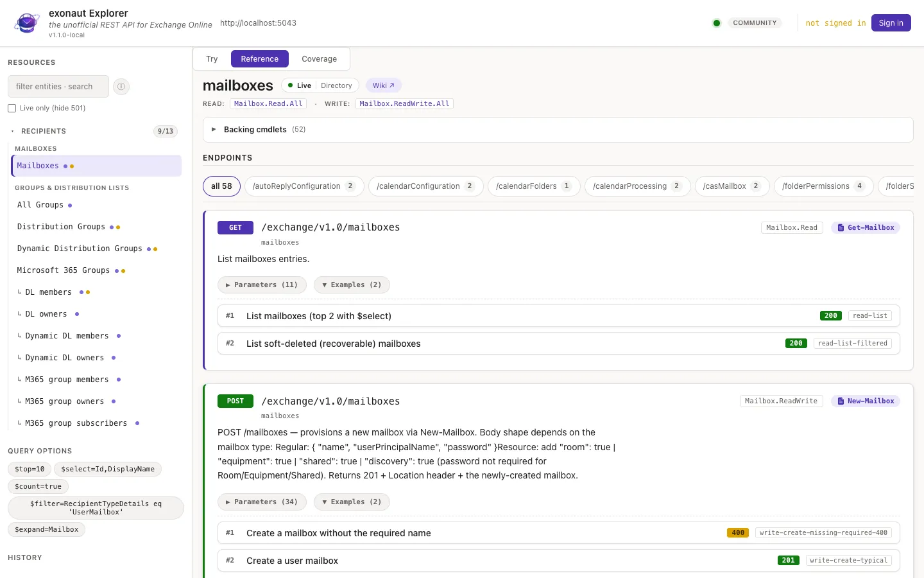Open example List soft-deleted (recoverable) mailboxes
Image resolution: width=924 pixels, height=578 pixels.
559,344
